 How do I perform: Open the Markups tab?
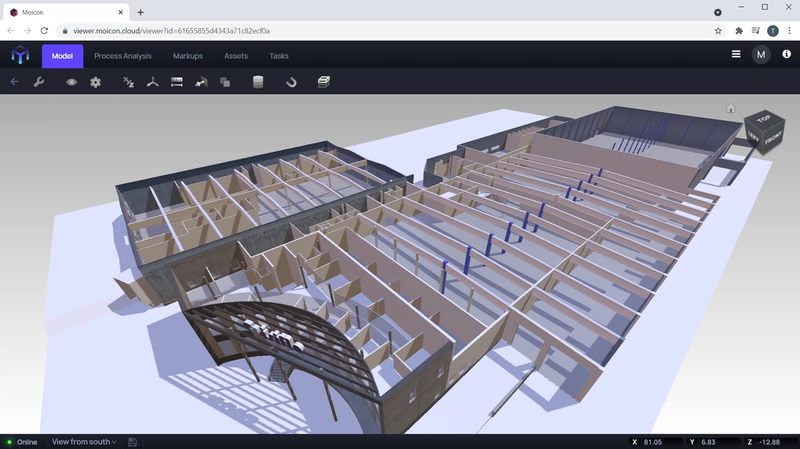tap(188, 56)
